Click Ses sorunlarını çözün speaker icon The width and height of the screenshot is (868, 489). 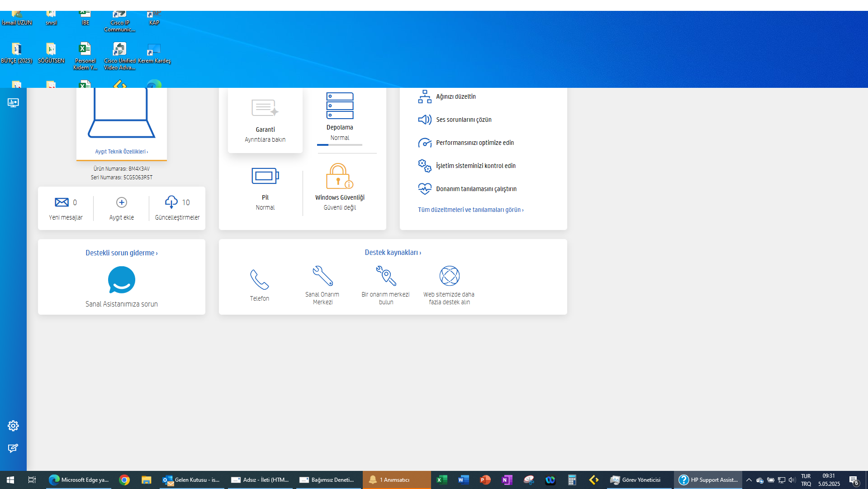(425, 120)
